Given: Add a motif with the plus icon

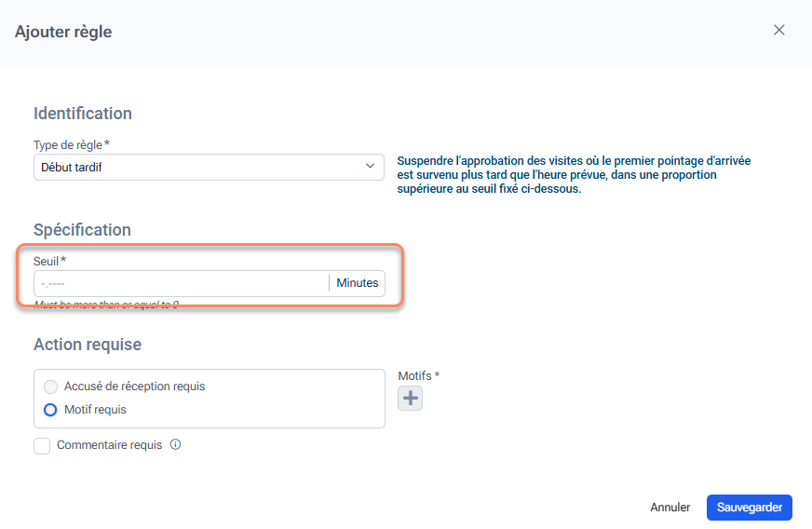Looking at the screenshot, I should click(x=410, y=399).
